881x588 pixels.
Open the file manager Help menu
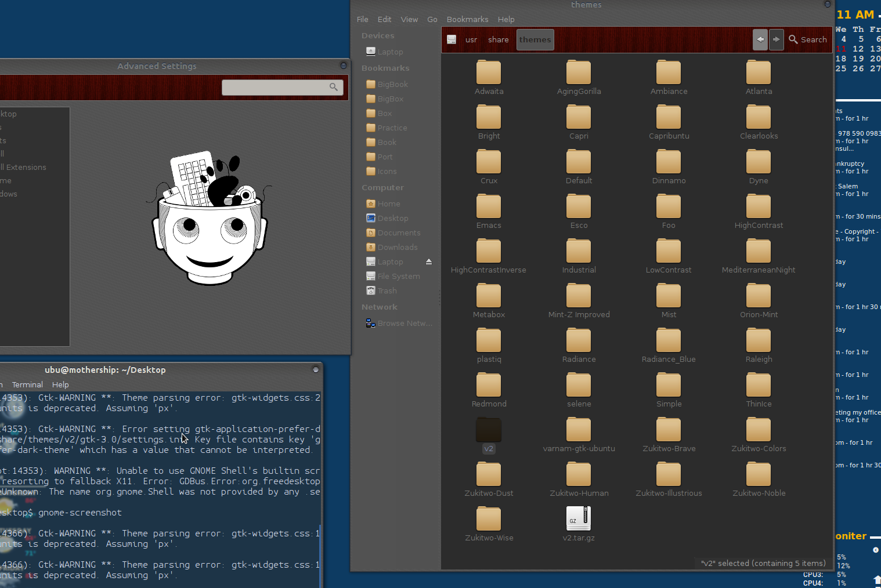click(506, 20)
